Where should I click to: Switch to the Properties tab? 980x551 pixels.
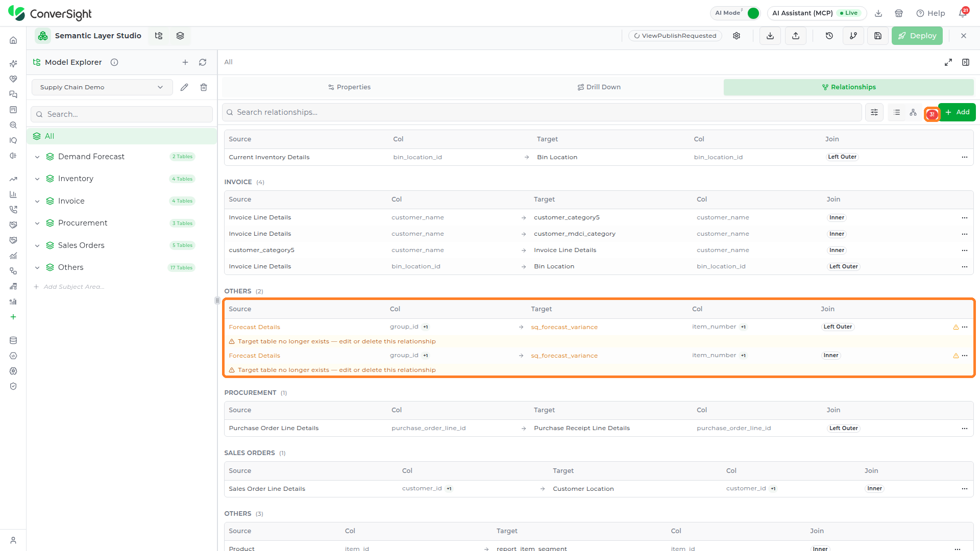[x=349, y=87]
